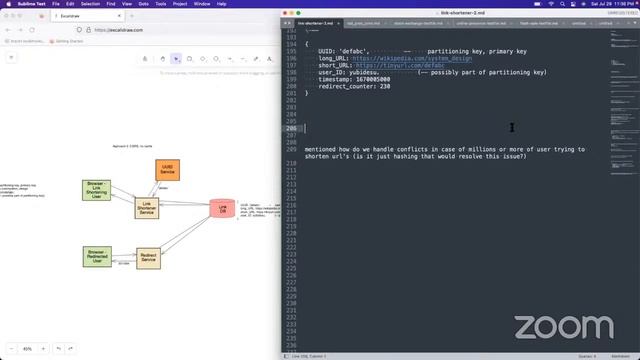Click the address bar shield icon
This screenshot has width=640, height=360.
point(79,30)
